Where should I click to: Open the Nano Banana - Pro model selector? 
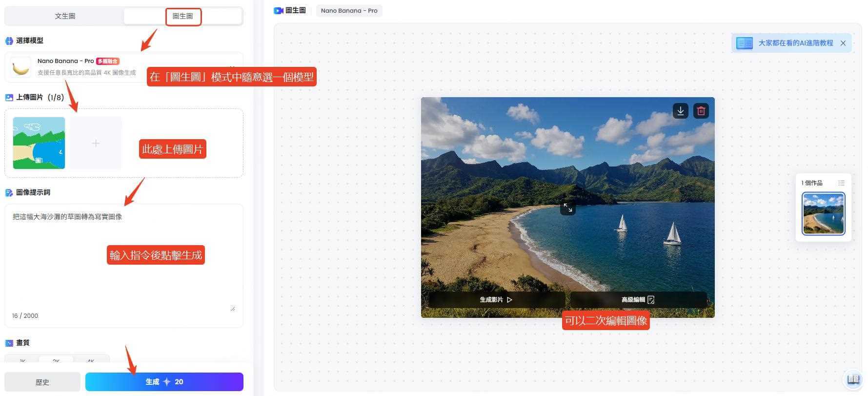78,67
